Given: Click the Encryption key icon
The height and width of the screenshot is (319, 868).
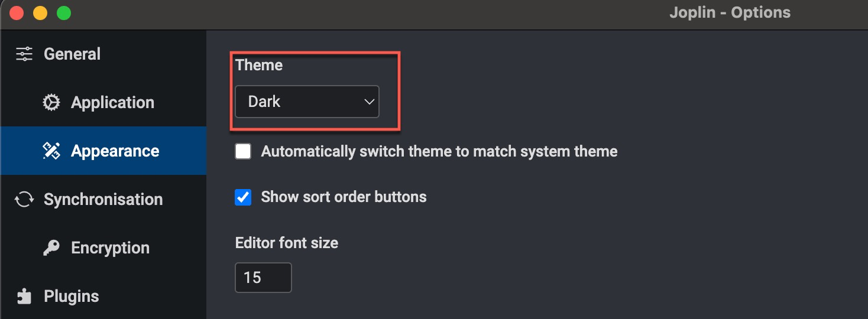Looking at the screenshot, I should 51,248.
